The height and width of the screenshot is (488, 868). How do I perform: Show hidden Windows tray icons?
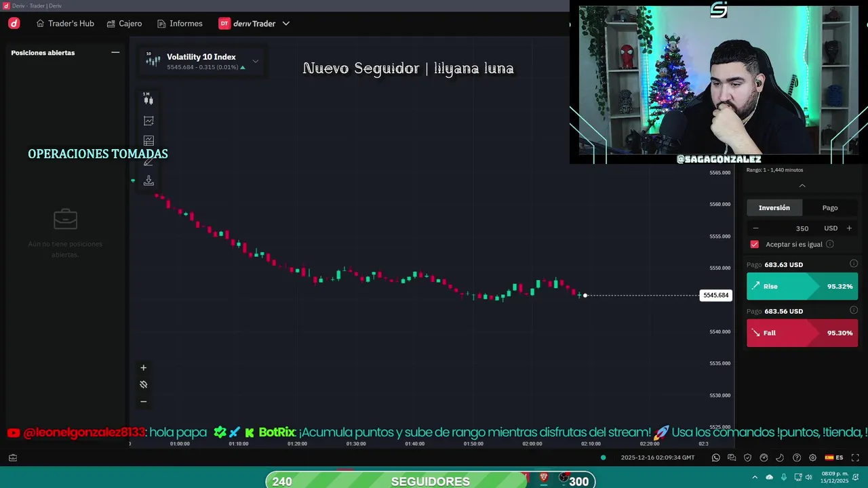(755, 477)
